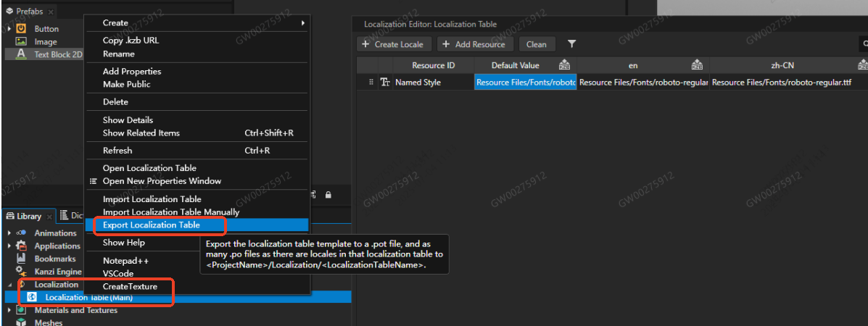Click the lock icon above the Library panel
Image resolution: width=868 pixels, height=326 pixels.
(x=328, y=194)
